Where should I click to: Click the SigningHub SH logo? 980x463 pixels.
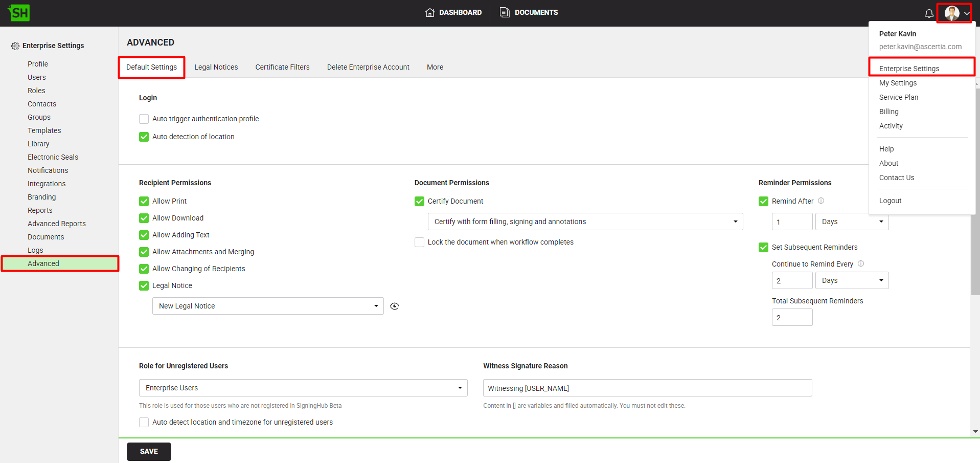point(19,13)
